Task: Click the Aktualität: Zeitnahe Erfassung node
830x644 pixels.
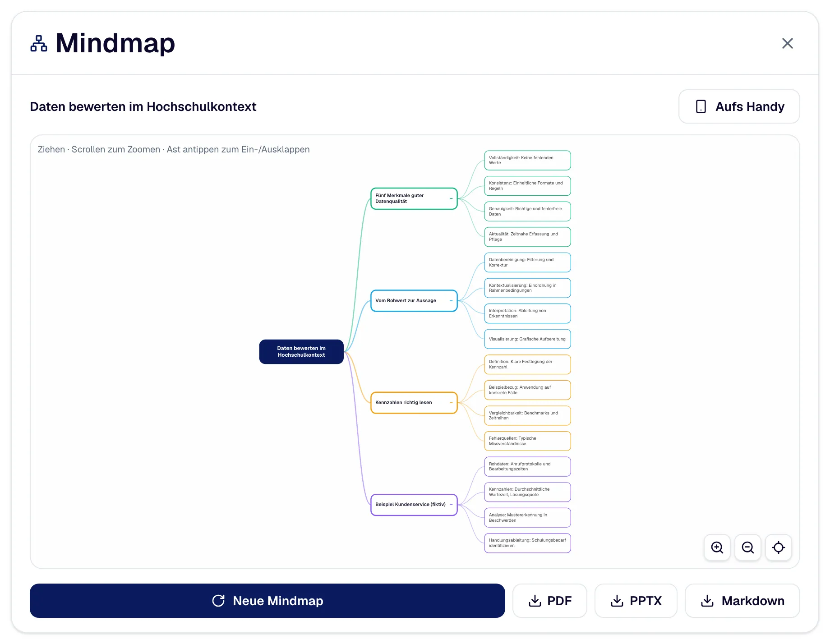Action: (x=527, y=237)
